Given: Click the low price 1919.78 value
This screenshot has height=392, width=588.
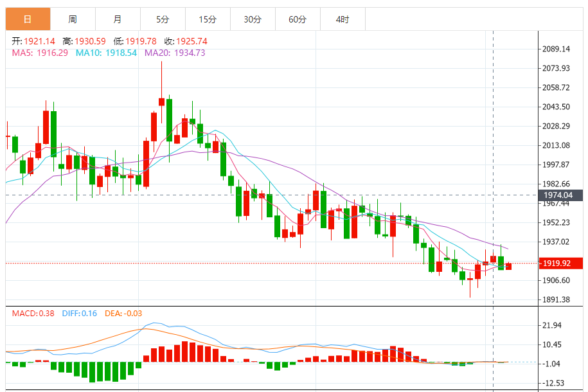Looking at the screenshot, I should pos(141,41).
